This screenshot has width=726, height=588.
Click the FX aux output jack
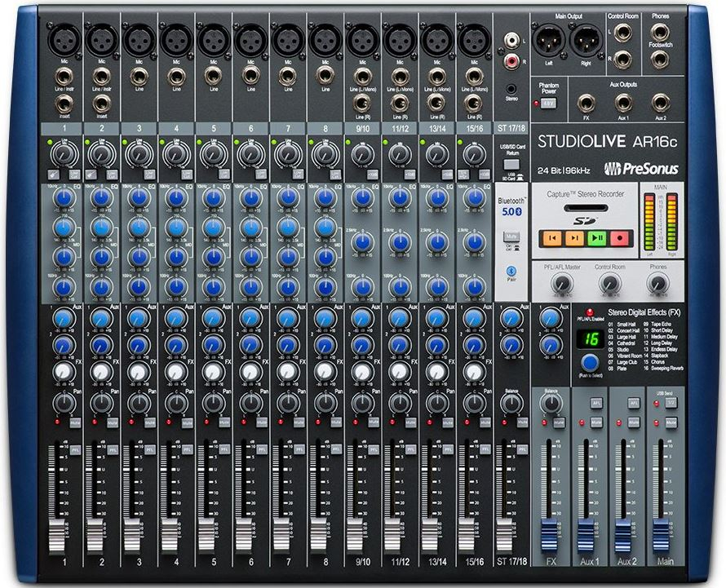pyautogui.click(x=587, y=103)
